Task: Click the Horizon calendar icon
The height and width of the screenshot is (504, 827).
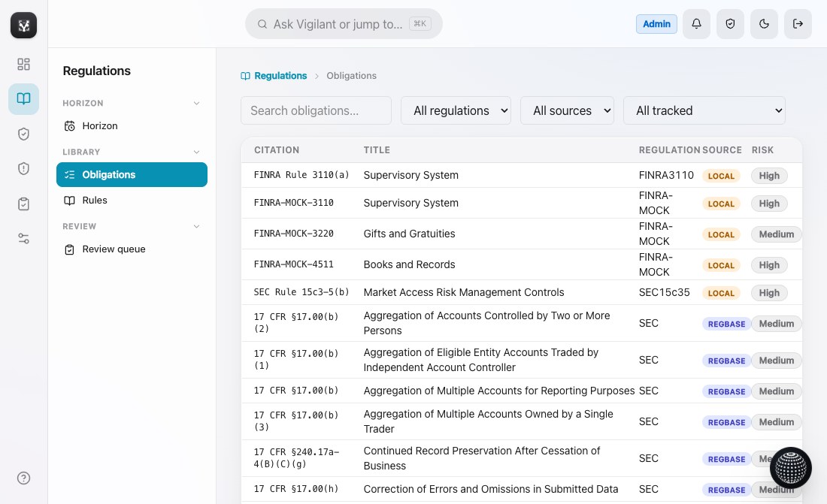Action: coord(70,126)
